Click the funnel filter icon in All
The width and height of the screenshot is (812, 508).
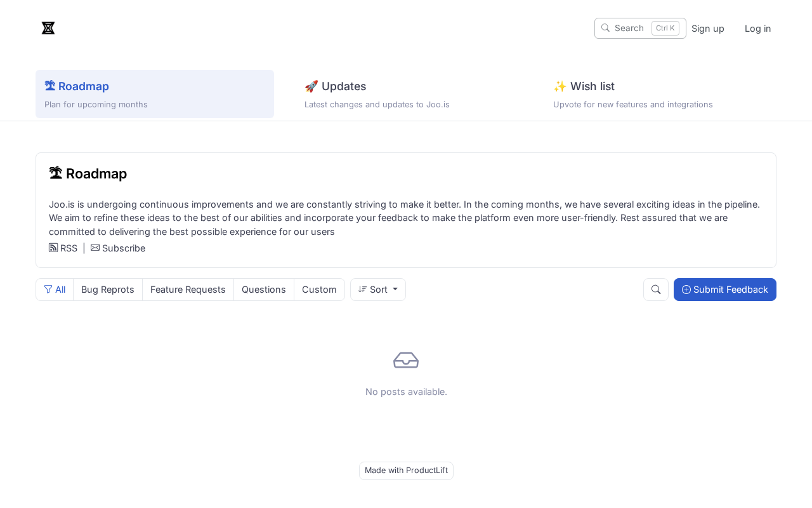pyautogui.click(x=48, y=289)
